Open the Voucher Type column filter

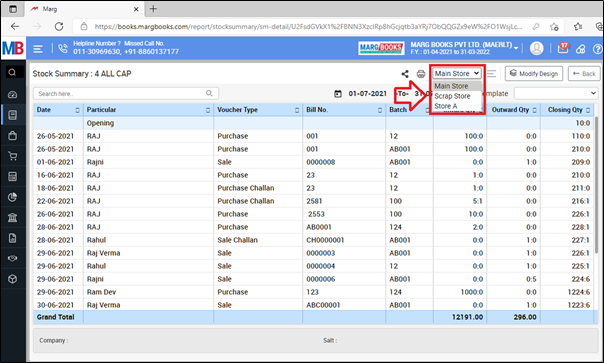tap(297, 110)
